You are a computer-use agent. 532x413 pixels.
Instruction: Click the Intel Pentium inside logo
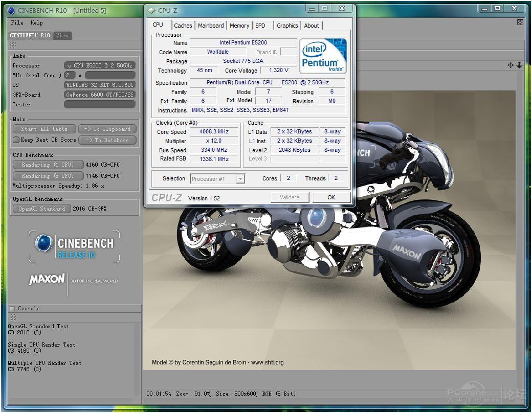tap(323, 56)
